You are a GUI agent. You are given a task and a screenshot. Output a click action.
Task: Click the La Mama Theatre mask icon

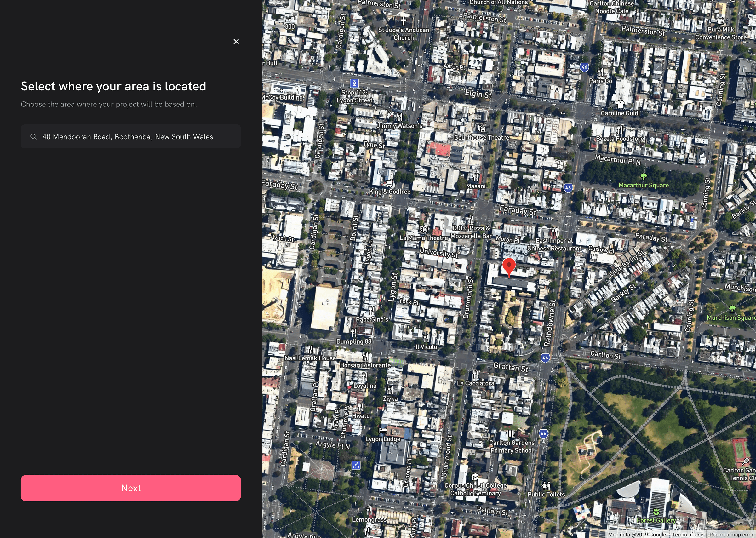[424, 229]
